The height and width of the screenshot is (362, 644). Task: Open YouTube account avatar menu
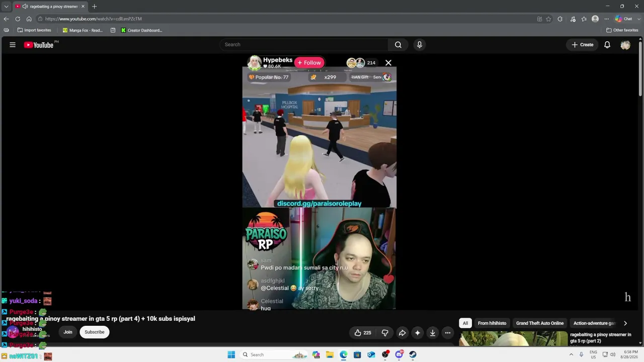[625, 45]
